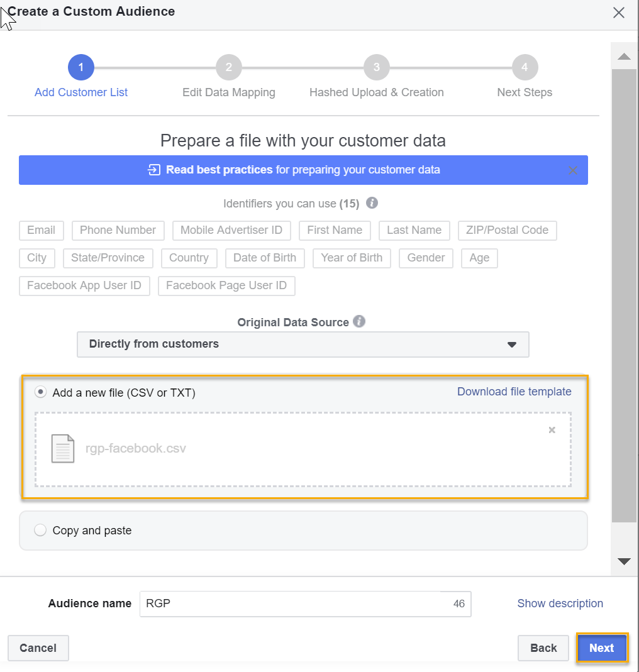Click the step 3 circle, Hashed Upload

(x=377, y=67)
